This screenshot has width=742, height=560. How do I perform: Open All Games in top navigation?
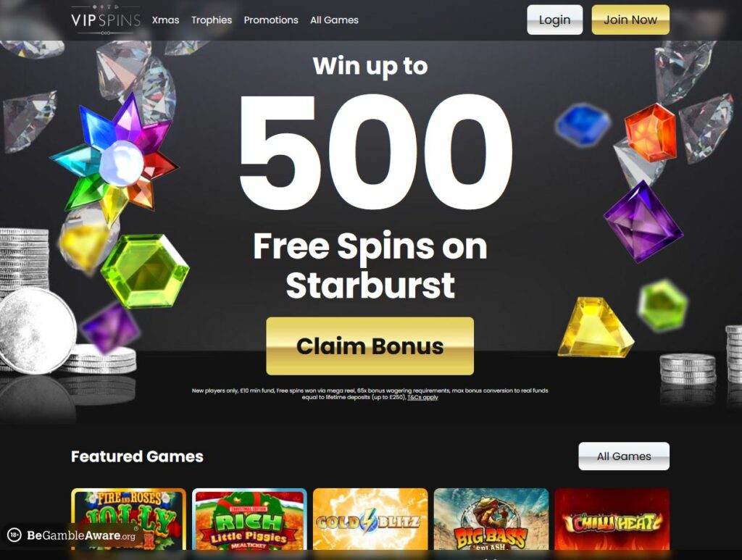tap(334, 20)
